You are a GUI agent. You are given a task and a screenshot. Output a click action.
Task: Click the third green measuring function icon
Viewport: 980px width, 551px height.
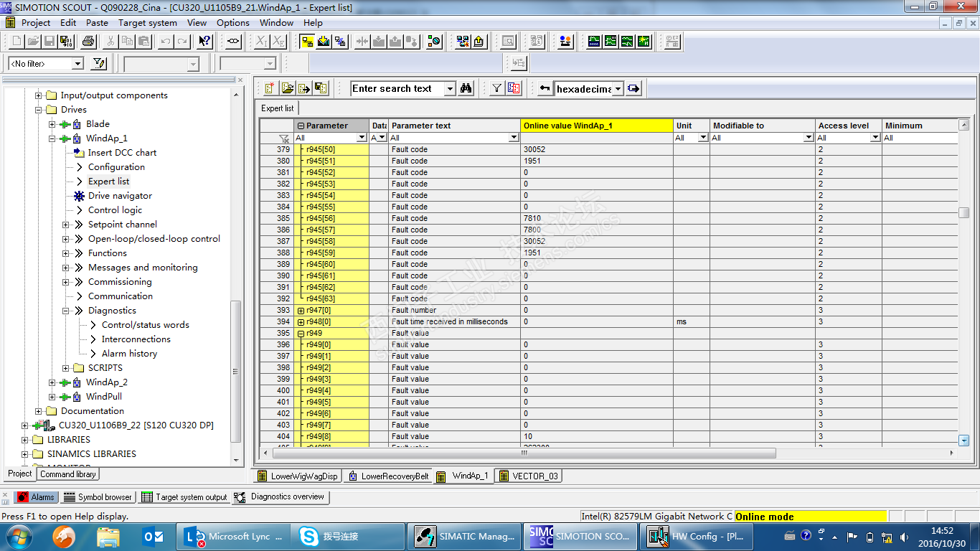point(627,42)
